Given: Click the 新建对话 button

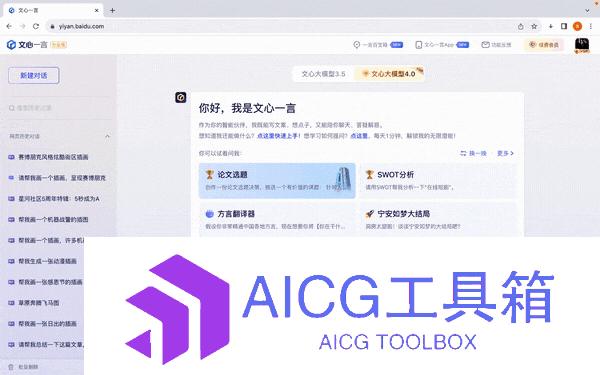Looking at the screenshot, I should [x=34, y=75].
